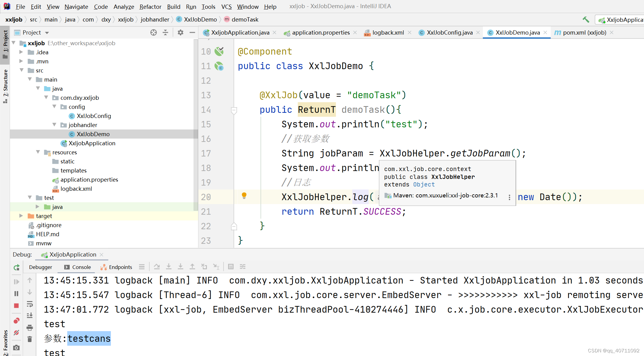Switch to XxlJobConfig.java tab

(x=449, y=32)
